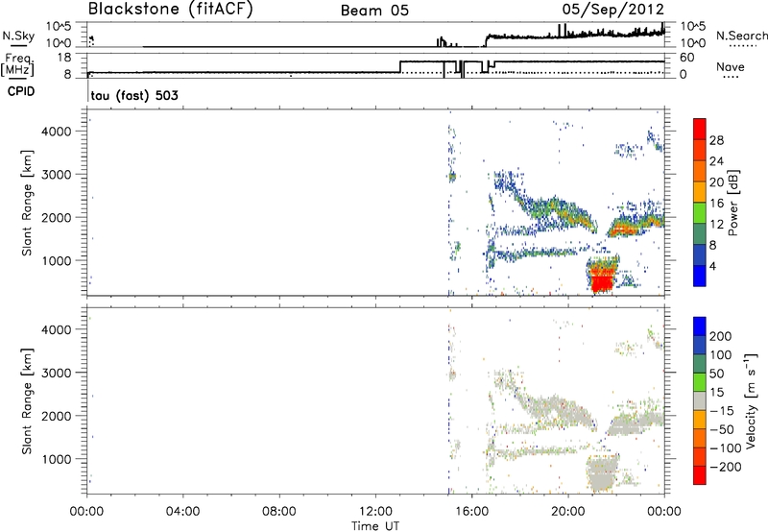This screenshot has width=768, height=532.
Task: Click the 'Freq. [MHz]' axis label
Action: coord(18,65)
